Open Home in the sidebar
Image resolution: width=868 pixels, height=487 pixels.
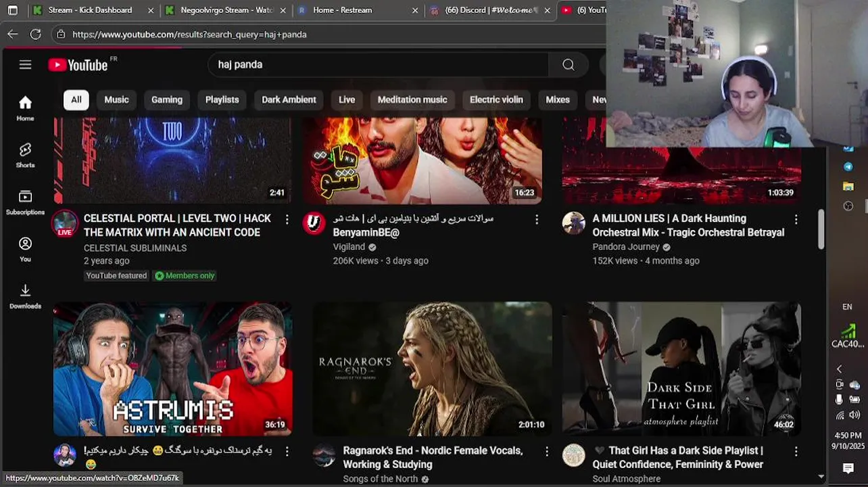click(25, 108)
